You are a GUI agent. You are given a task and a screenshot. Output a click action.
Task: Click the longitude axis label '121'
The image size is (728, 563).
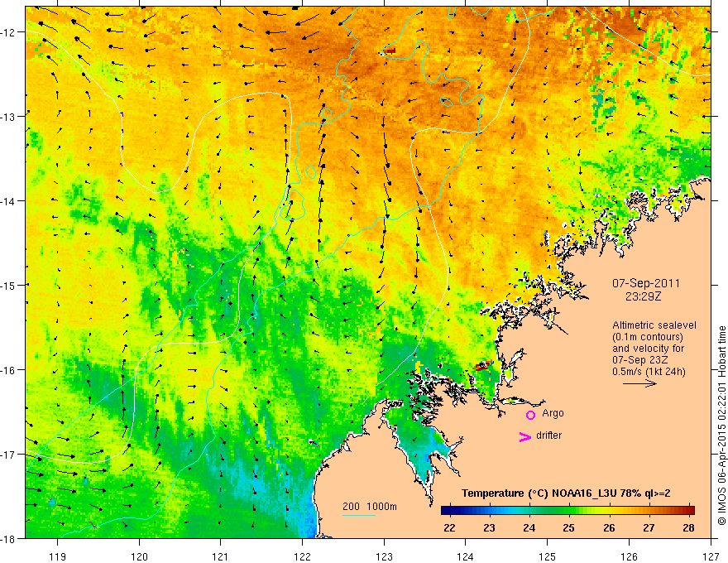[221, 556]
